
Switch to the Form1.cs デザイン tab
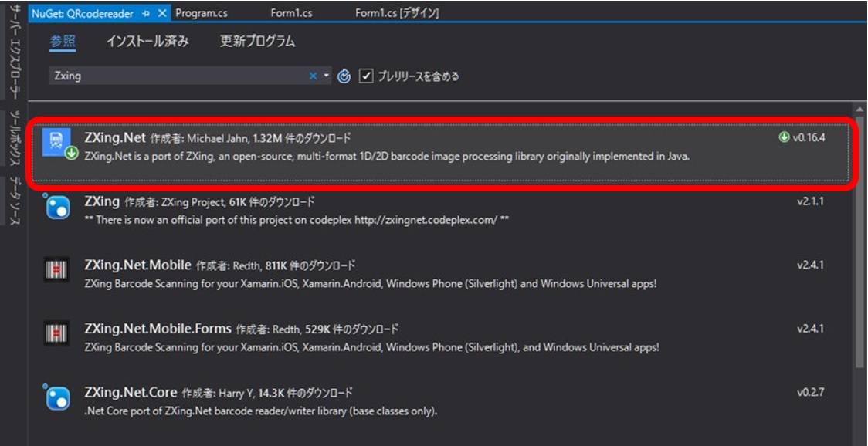tap(396, 12)
